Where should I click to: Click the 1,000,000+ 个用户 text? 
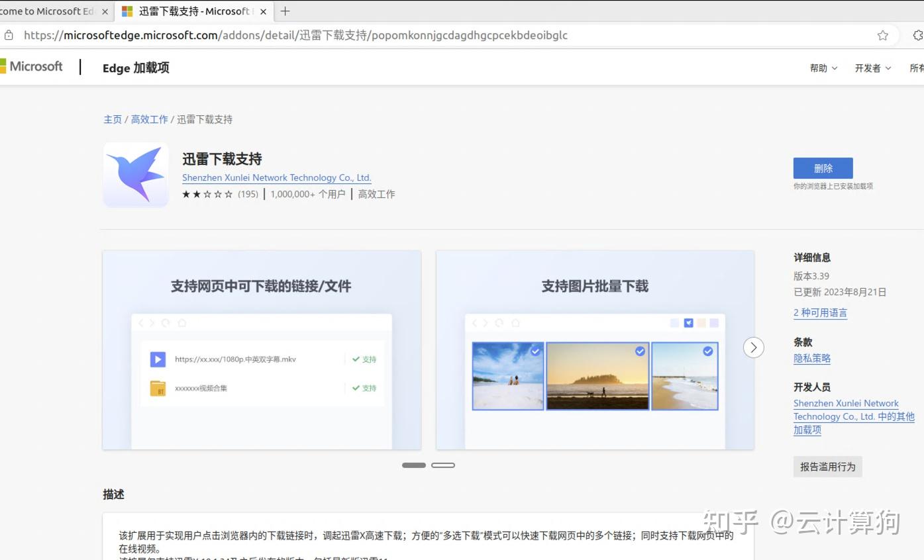308,194
